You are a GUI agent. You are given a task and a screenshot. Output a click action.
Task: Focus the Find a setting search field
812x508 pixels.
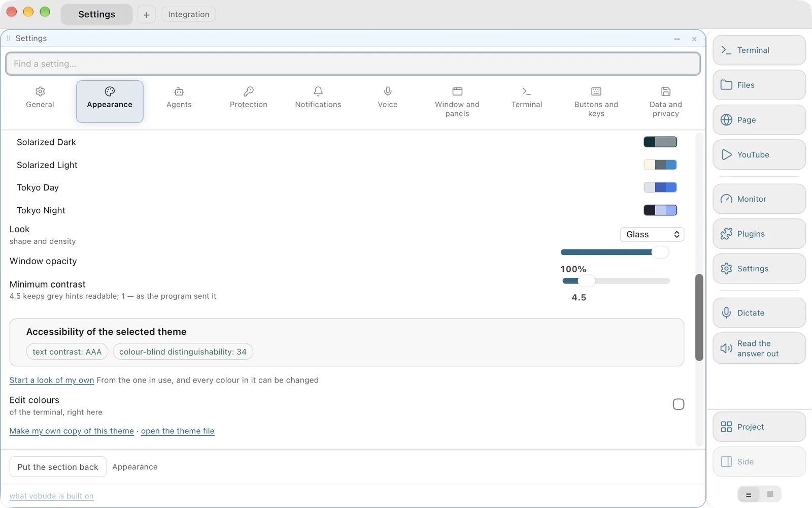coord(353,64)
